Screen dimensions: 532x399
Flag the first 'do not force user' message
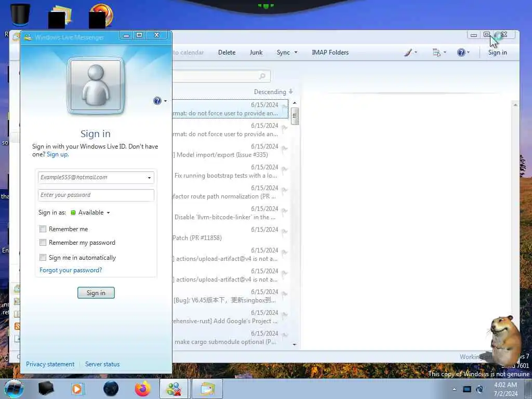pyautogui.click(x=284, y=108)
